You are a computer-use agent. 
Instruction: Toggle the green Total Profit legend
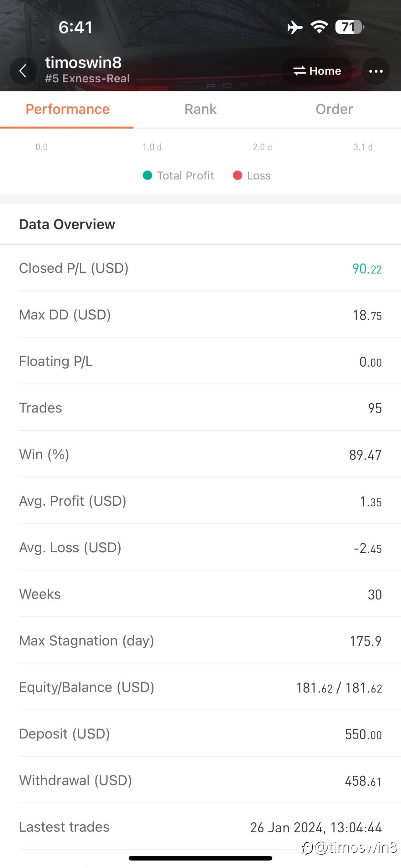tap(178, 176)
